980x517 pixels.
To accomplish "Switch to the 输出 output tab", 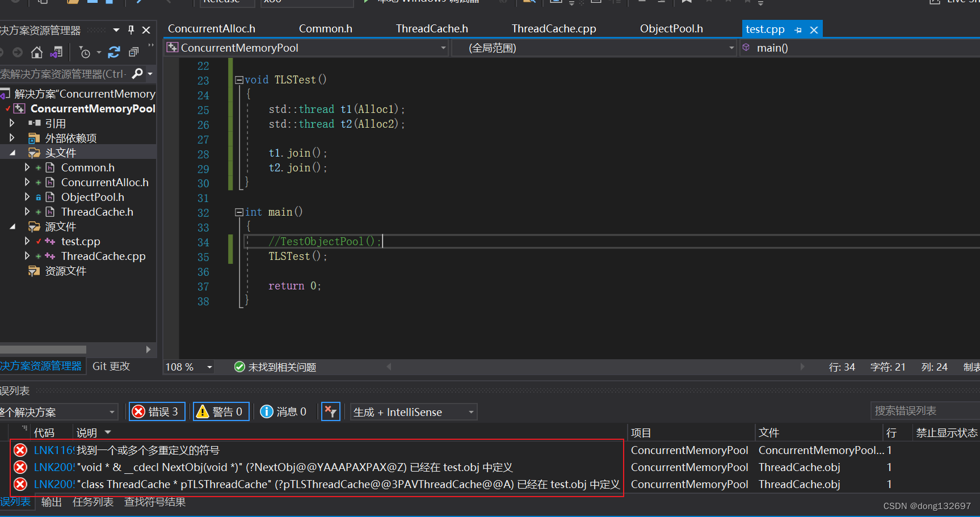I will (52, 502).
